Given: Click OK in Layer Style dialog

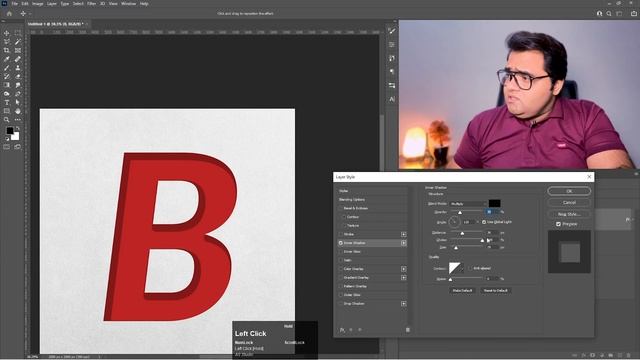Looking at the screenshot, I should click(569, 191).
